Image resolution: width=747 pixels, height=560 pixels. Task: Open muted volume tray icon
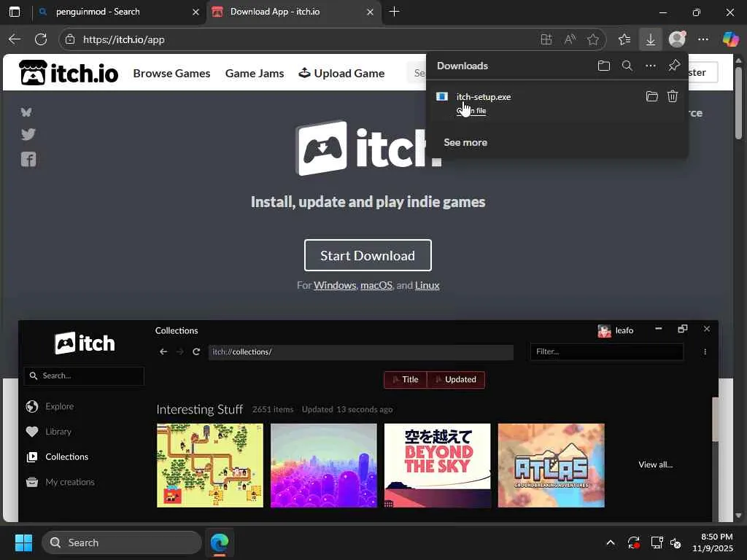click(x=676, y=542)
